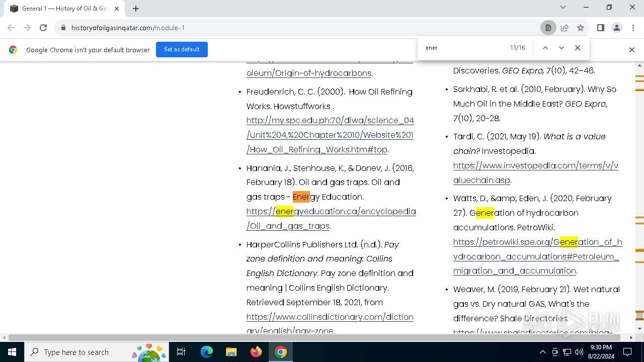The image size is (644, 362).
Task: Open network status tray icon
Action: [567, 352]
